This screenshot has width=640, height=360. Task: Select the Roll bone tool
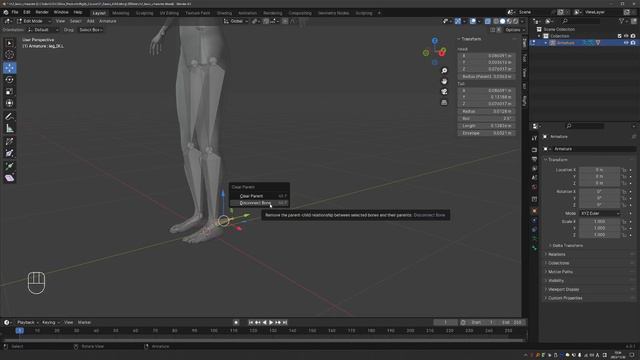pyautogui.click(x=9, y=142)
